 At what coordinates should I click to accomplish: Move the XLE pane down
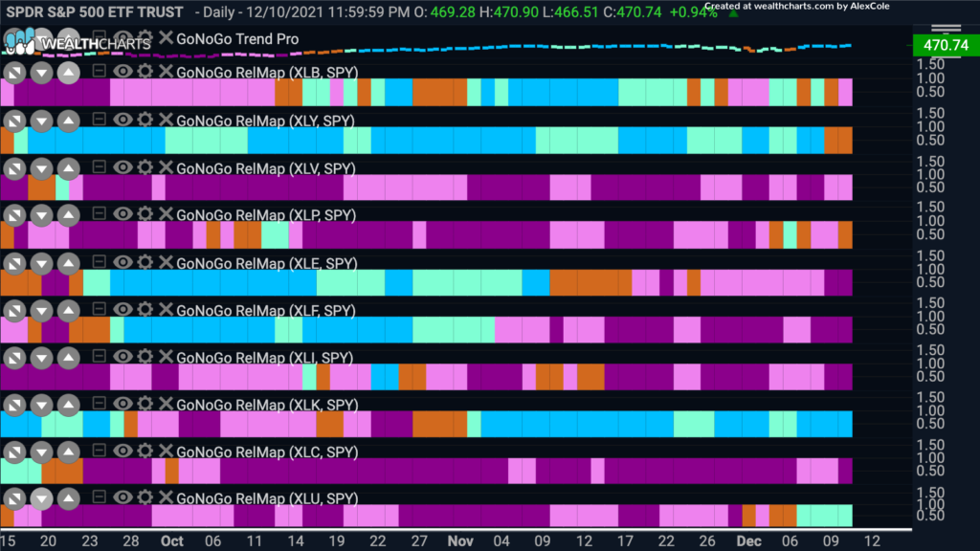[42, 264]
